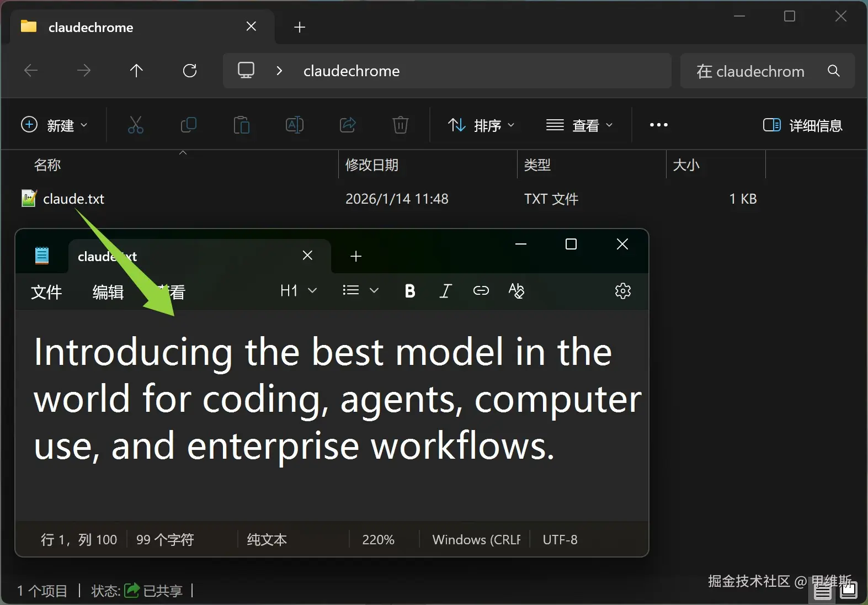
Task: Click the Copy icon in Explorer toolbar
Action: pos(188,125)
